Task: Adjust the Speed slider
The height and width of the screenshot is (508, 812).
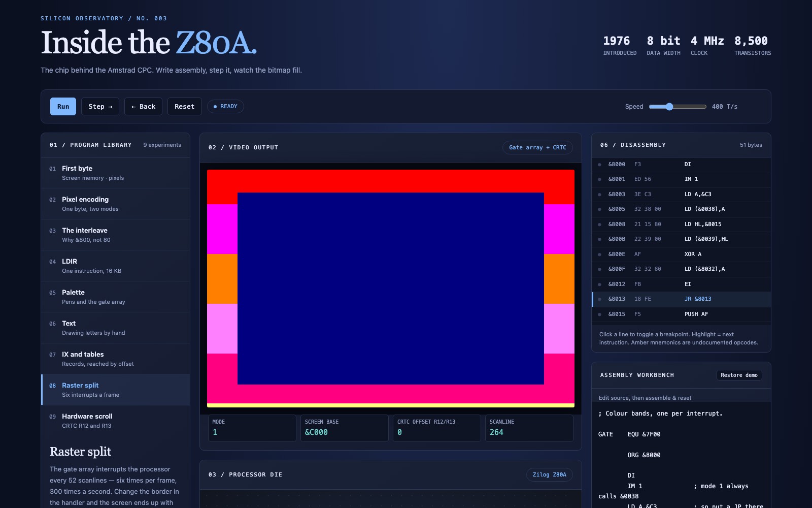Action: (678, 107)
